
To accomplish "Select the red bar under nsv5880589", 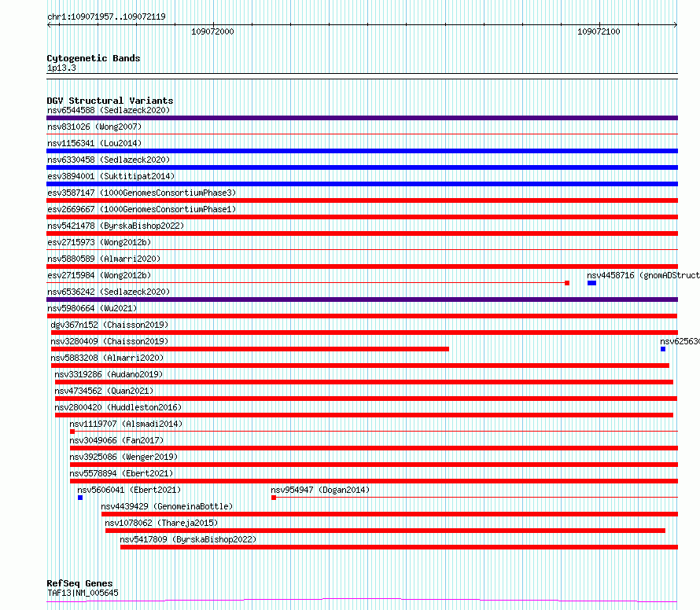I will tap(362, 266).
